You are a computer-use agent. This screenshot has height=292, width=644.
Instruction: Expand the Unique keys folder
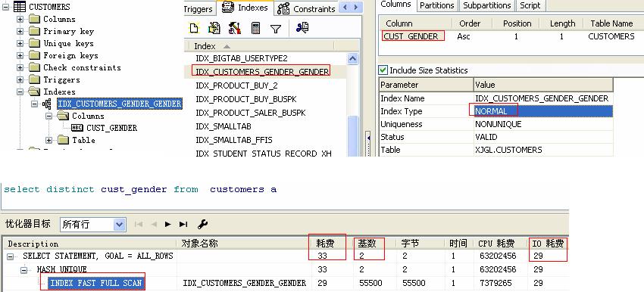(x=20, y=43)
